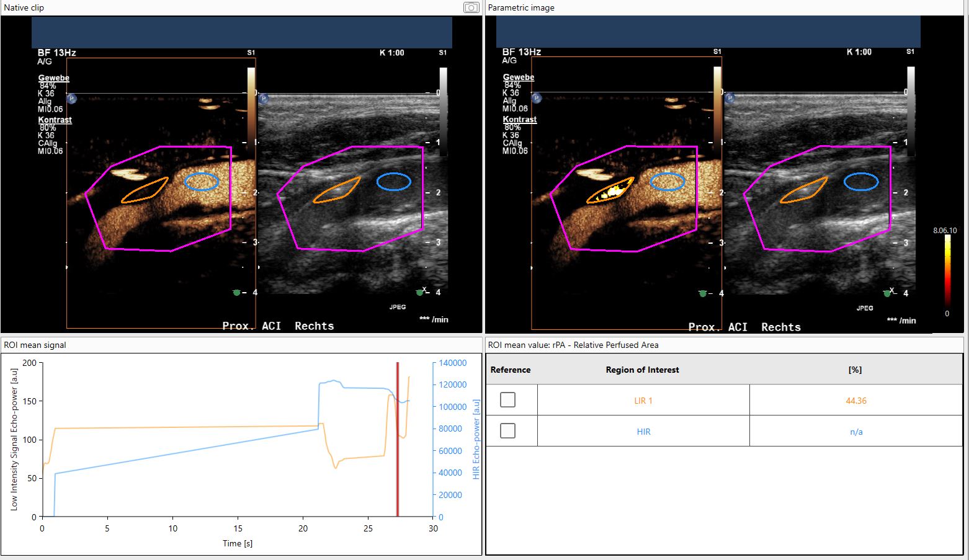Click the 44.36 value for LIR 1
Screen dimensions: 969x560
tap(855, 401)
